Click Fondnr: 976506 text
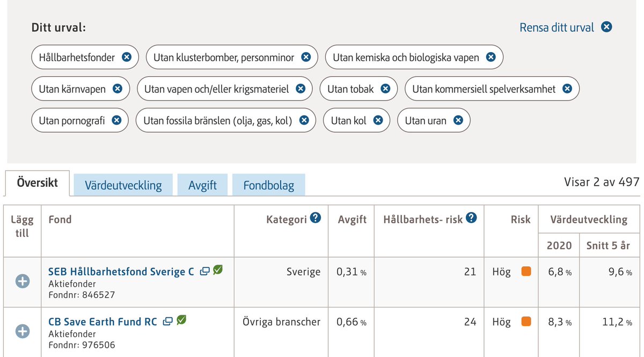 tap(82, 345)
